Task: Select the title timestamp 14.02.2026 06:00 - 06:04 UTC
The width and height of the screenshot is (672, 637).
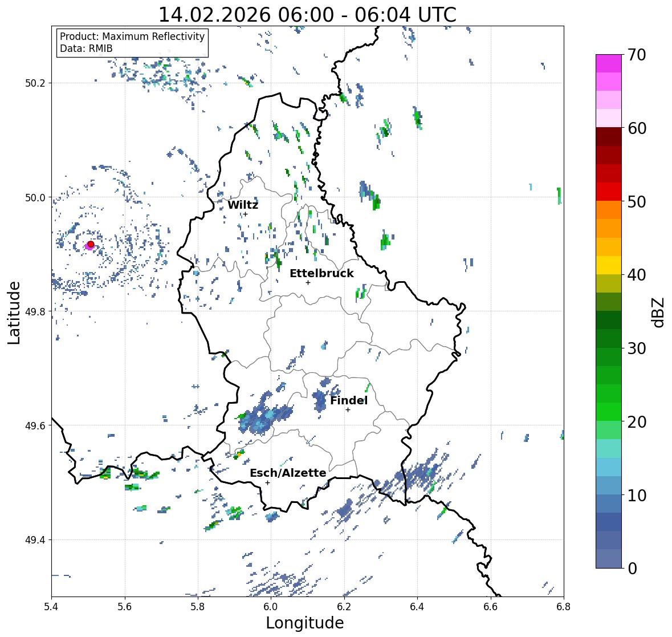Action: point(307,15)
